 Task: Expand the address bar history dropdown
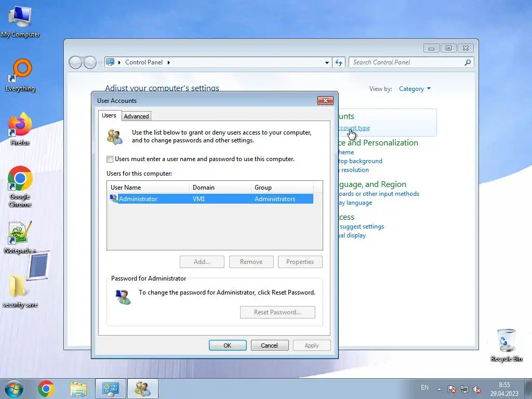pos(327,62)
